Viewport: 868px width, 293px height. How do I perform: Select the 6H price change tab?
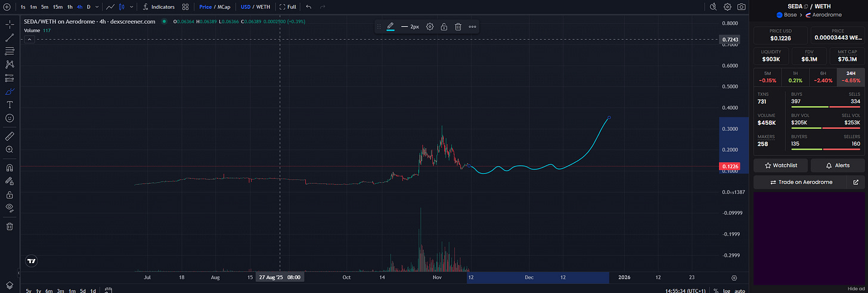823,76
